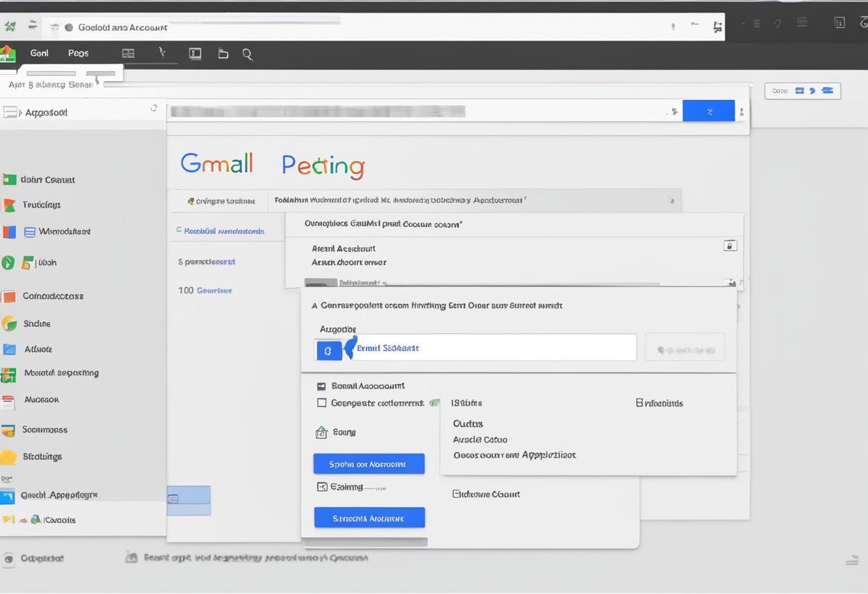Tick the Eidokone Coaunt checkbox
Image resolution: width=868 pixels, height=594 pixels.
pyautogui.click(x=457, y=494)
